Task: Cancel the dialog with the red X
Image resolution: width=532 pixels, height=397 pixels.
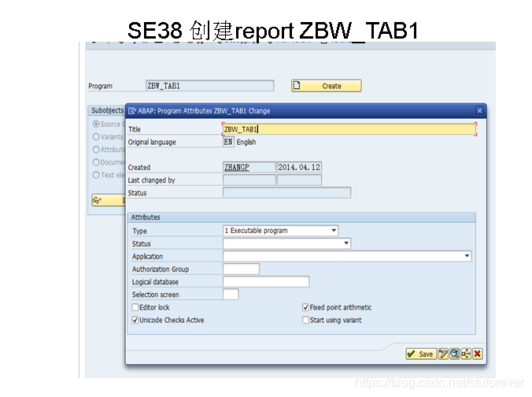Action: pyautogui.click(x=478, y=354)
